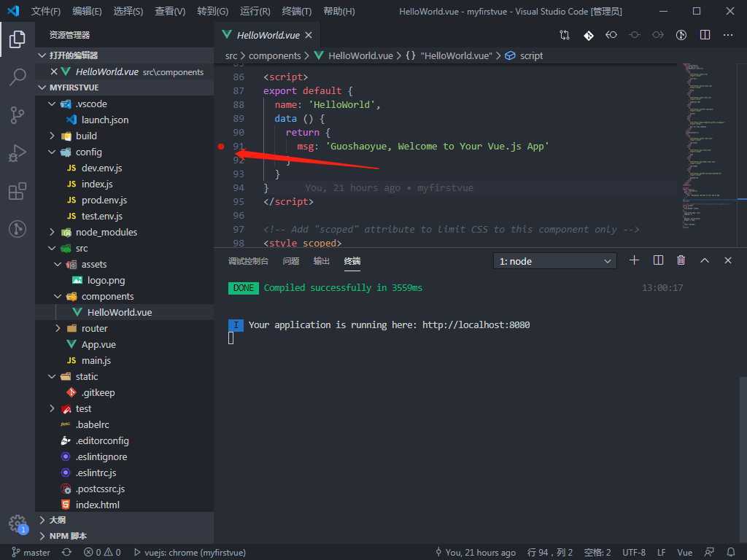747x560 pixels.
Task: Click the diamond Git icon in editor toolbar
Action: pyautogui.click(x=589, y=35)
